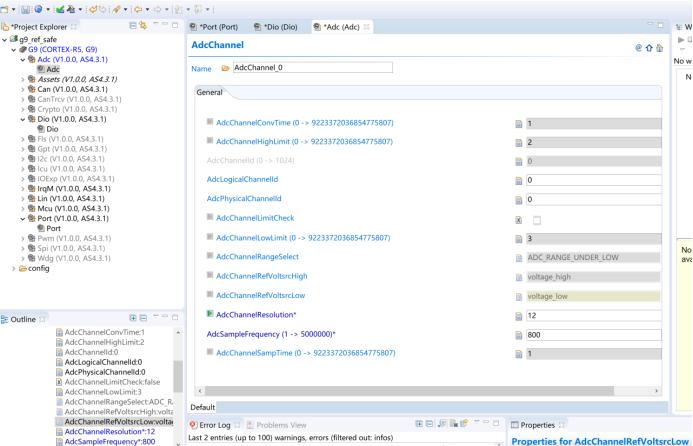Click the New wizard toolbar icon
The height and width of the screenshot is (446, 693).
[4, 9]
